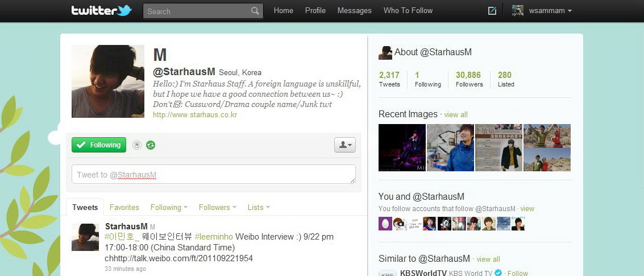Open the http://www.starhaus.co.kr link
644x276 pixels.
195,115
